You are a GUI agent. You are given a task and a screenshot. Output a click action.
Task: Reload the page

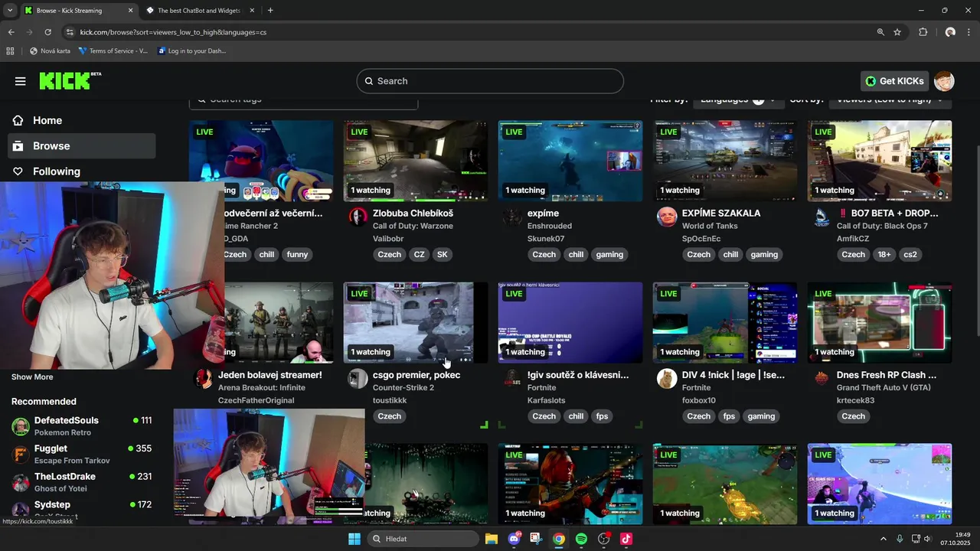47,32
